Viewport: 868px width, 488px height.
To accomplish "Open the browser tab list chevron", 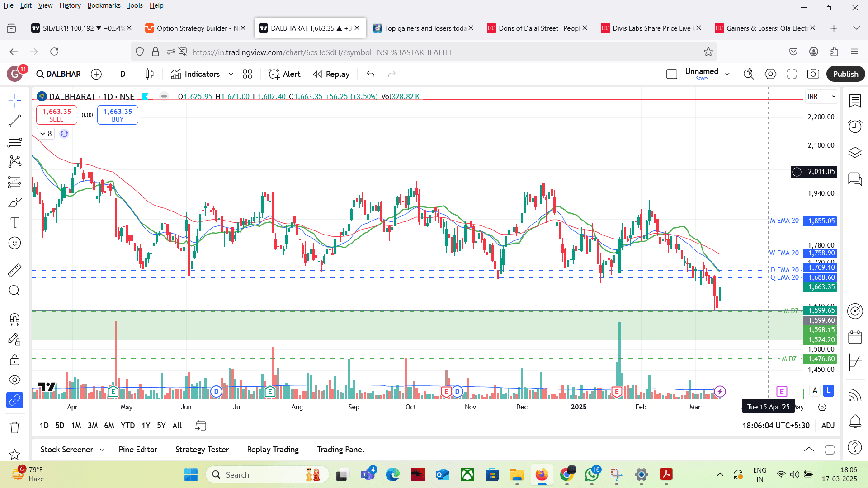I will (x=856, y=28).
